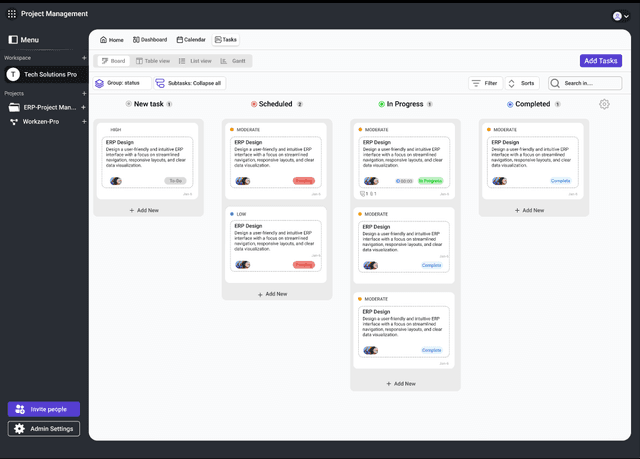Open the user profile menu
The height and width of the screenshot is (459, 640).
[x=619, y=15]
